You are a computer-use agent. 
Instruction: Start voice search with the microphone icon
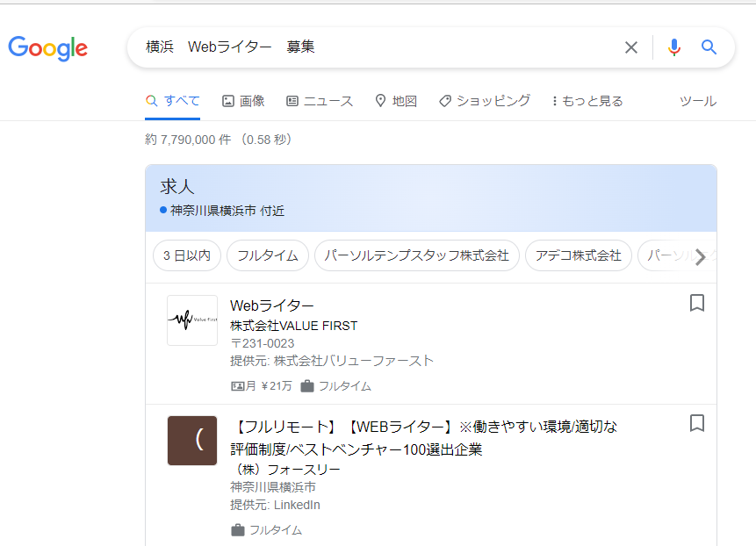[674, 47]
